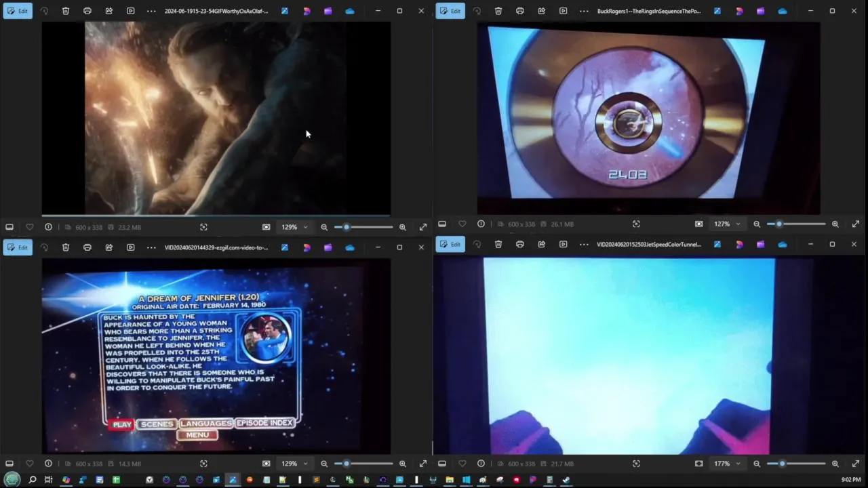Print the image in the BuckRogers window
This screenshot has width=868, height=488.
point(520,11)
